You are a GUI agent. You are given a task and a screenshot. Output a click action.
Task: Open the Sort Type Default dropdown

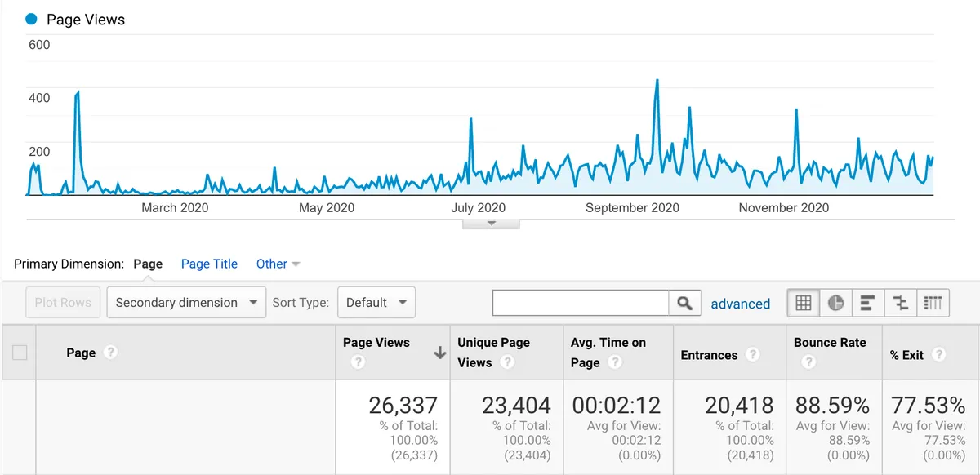(x=376, y=302)
